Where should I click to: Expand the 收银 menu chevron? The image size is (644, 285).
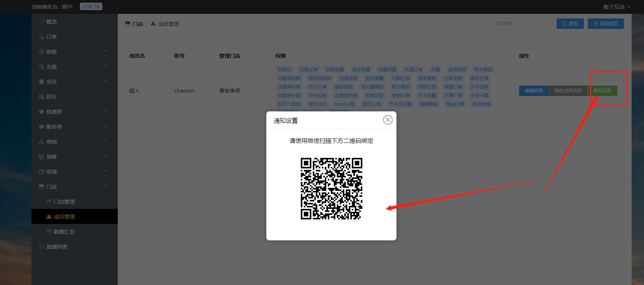pos(106,51)
